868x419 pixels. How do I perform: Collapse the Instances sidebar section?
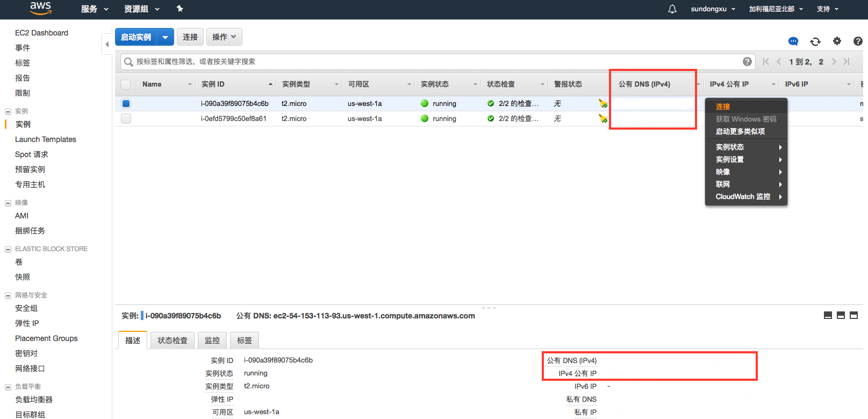[x=8, y=112]
